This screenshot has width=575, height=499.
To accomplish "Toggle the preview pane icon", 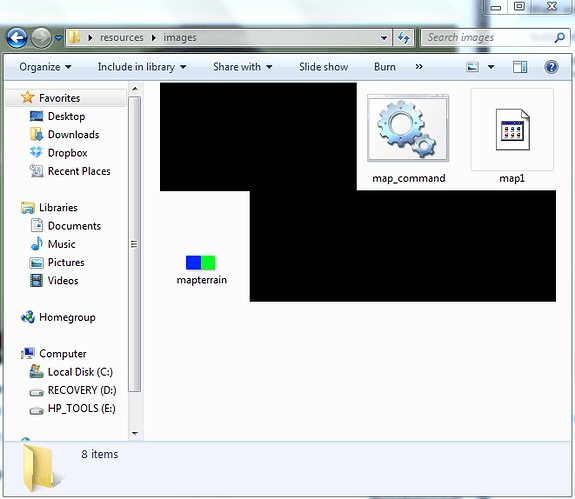I will pos(520,67).
